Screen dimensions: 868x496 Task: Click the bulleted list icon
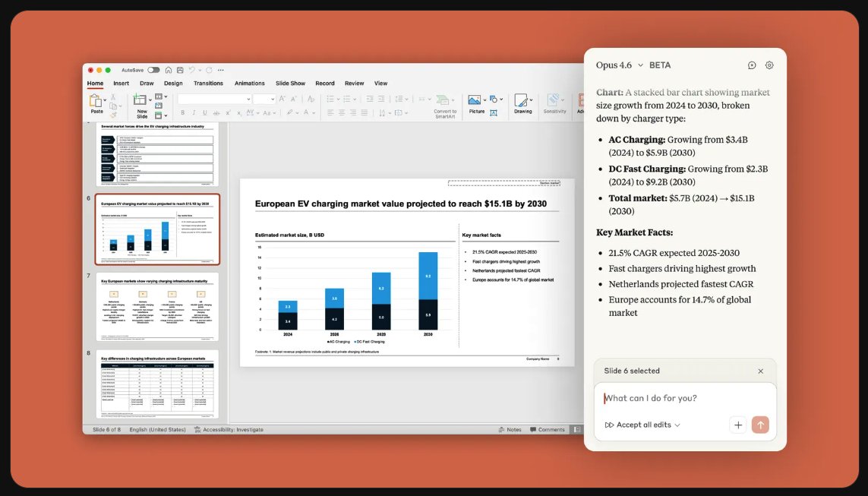click(330, 99)
